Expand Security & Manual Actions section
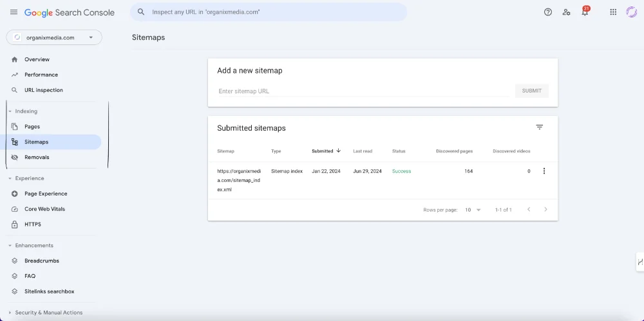 pos(10,313)
